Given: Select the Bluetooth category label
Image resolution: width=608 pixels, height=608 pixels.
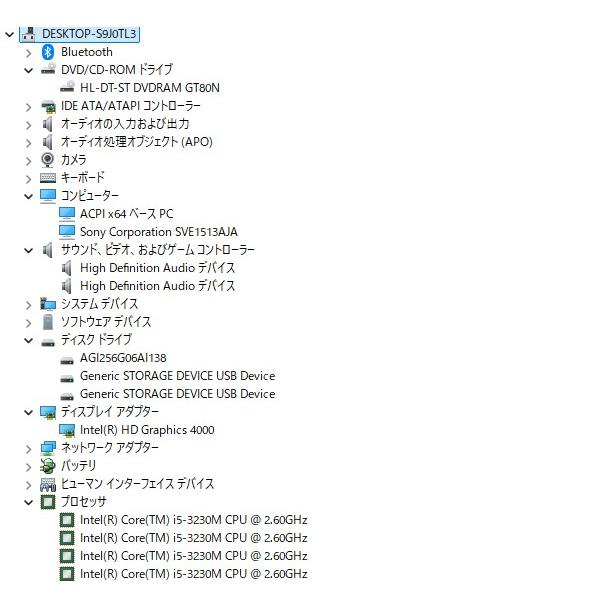Looking at the screenshot, I should coord(87,52).
